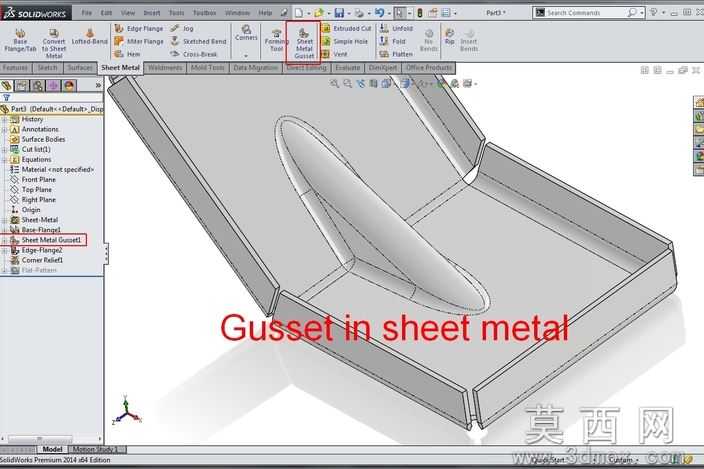This screenshot has width=704, height=469.
Task: Open the dropdown arrow next to Undo
Action: point(389,13)
